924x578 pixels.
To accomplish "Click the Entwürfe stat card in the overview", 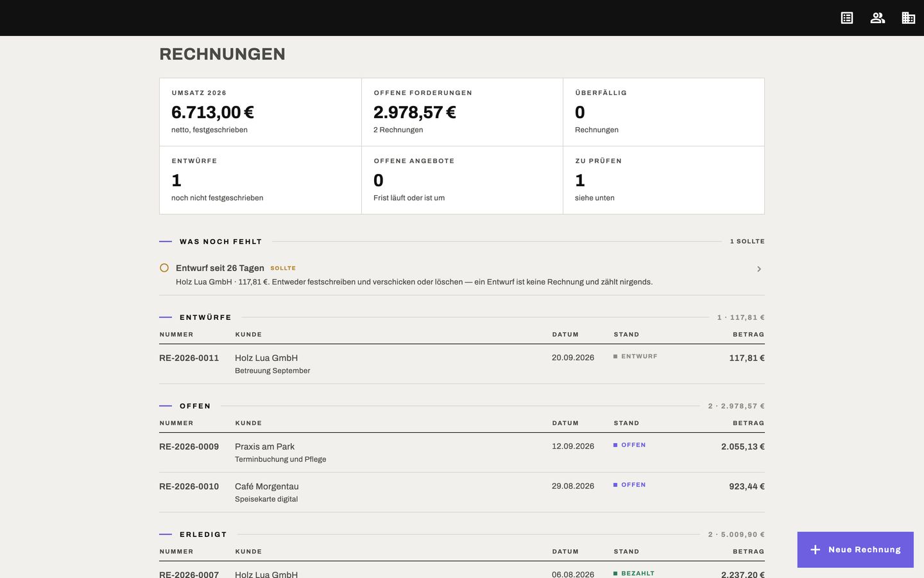I will [x=261, y=180].
